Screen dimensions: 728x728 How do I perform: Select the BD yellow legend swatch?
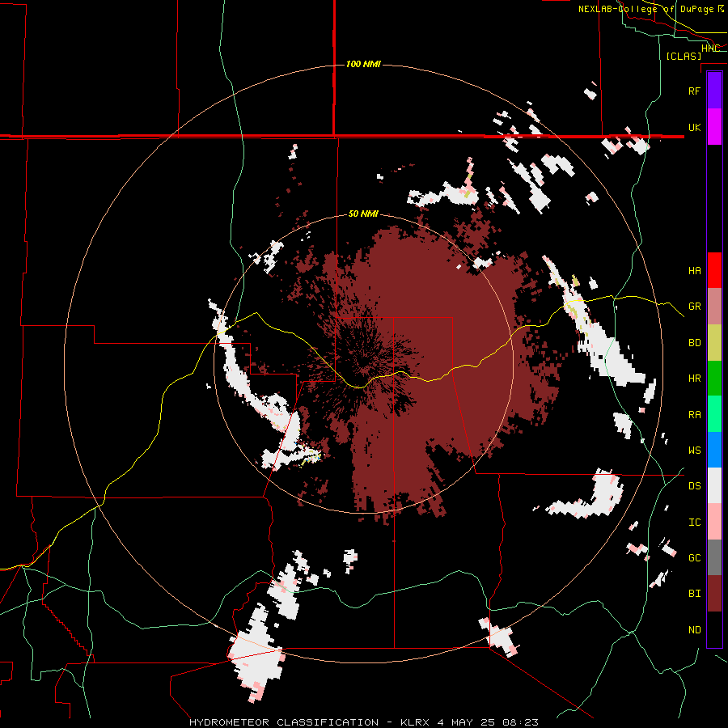click(714, 343)
